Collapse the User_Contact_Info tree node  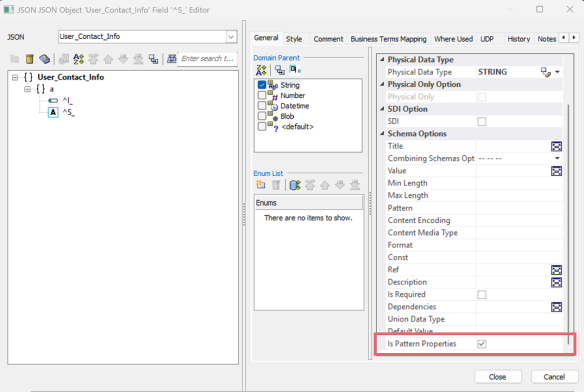point(15,78)
